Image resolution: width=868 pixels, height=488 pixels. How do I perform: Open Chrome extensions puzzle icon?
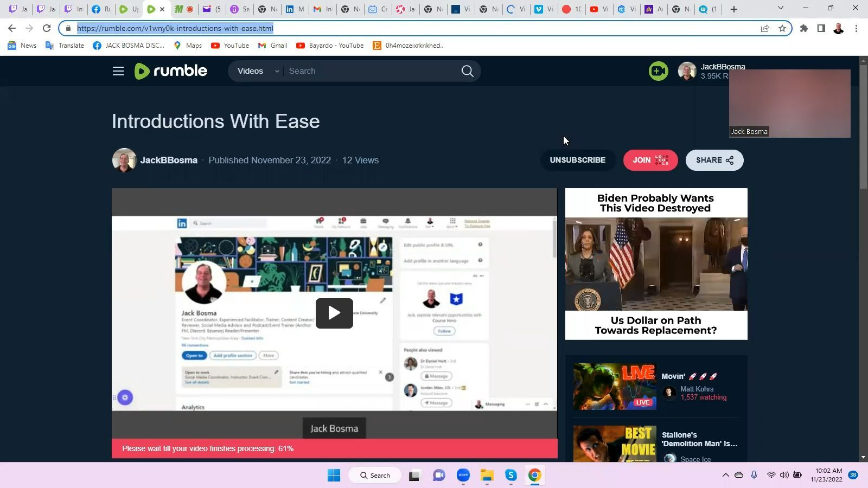pyautogui.click(x=804, y=28)
